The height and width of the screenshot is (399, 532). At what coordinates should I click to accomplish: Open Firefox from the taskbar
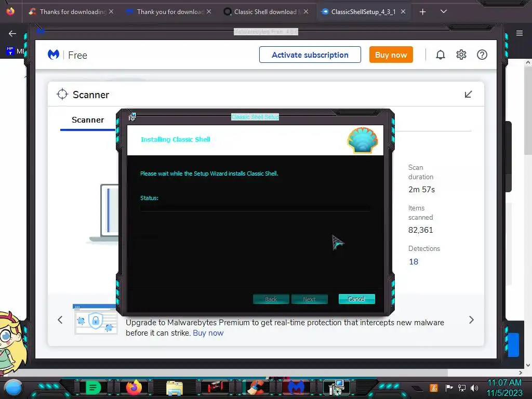pos(134,388)
